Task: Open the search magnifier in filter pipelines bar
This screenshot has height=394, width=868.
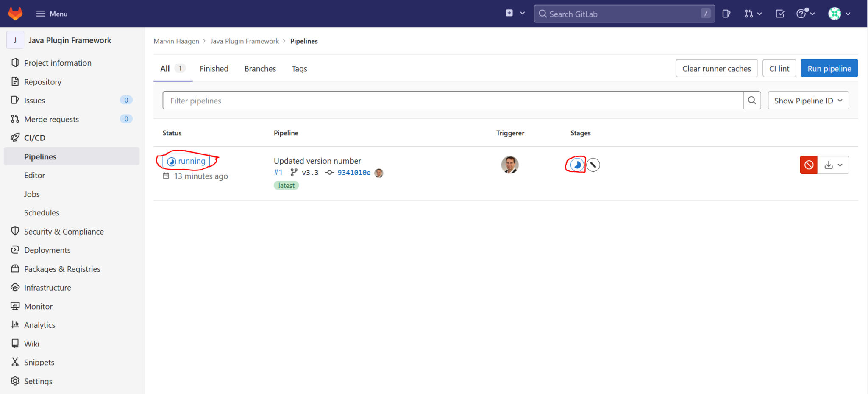Action: (x=752, y=100)
